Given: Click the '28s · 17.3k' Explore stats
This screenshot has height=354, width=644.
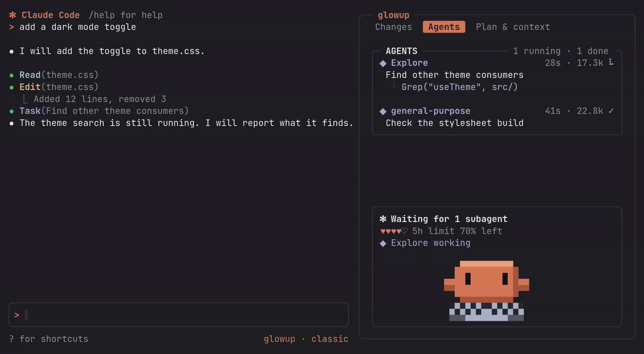Looking at the screenshot, I should tap(574, 63).
